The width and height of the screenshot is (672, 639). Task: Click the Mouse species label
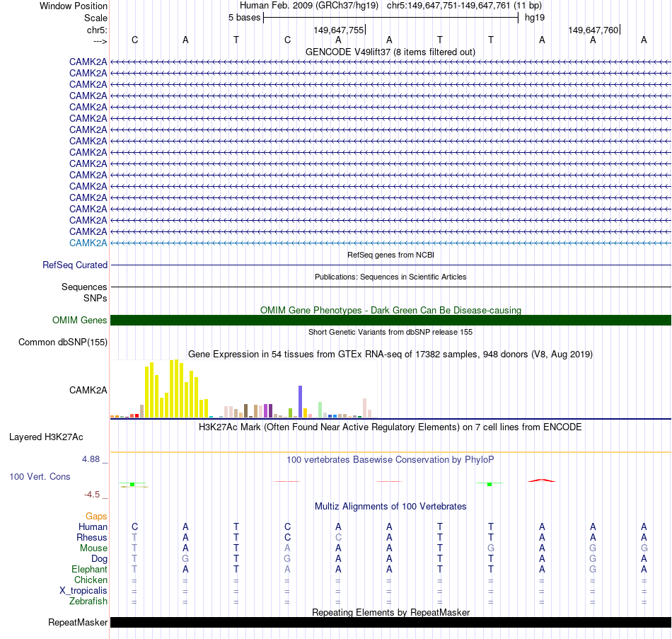tap(93, 548)
